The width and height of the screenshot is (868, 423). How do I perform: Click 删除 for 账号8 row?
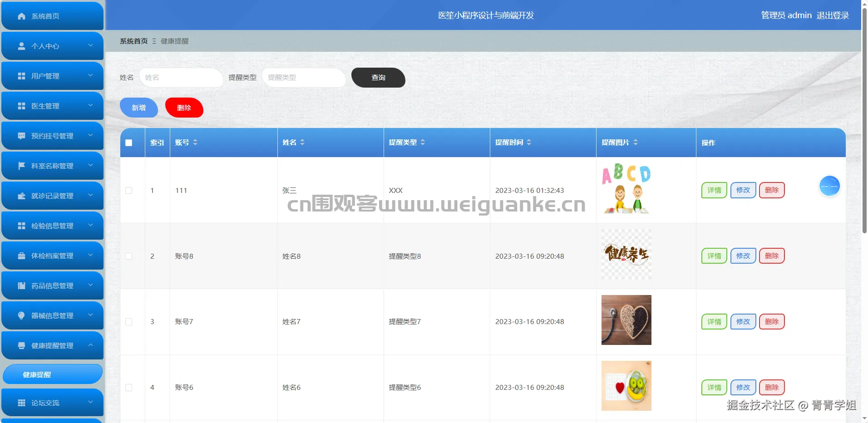coord(772,256)
